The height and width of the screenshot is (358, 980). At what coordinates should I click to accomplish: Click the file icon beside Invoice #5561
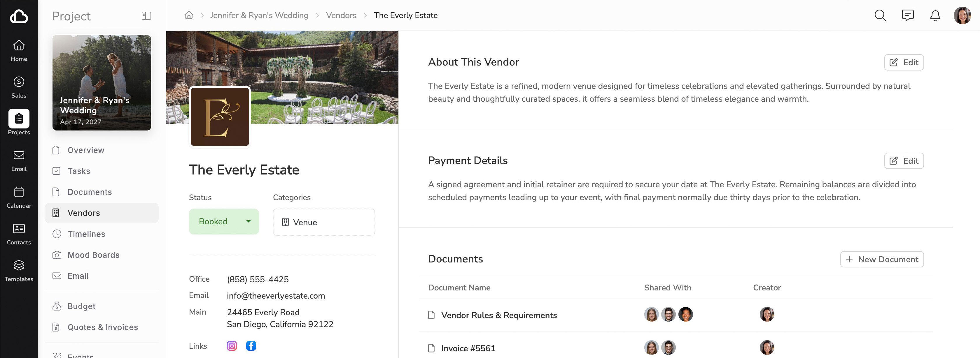pyautogui.click(x=431, y=348)
